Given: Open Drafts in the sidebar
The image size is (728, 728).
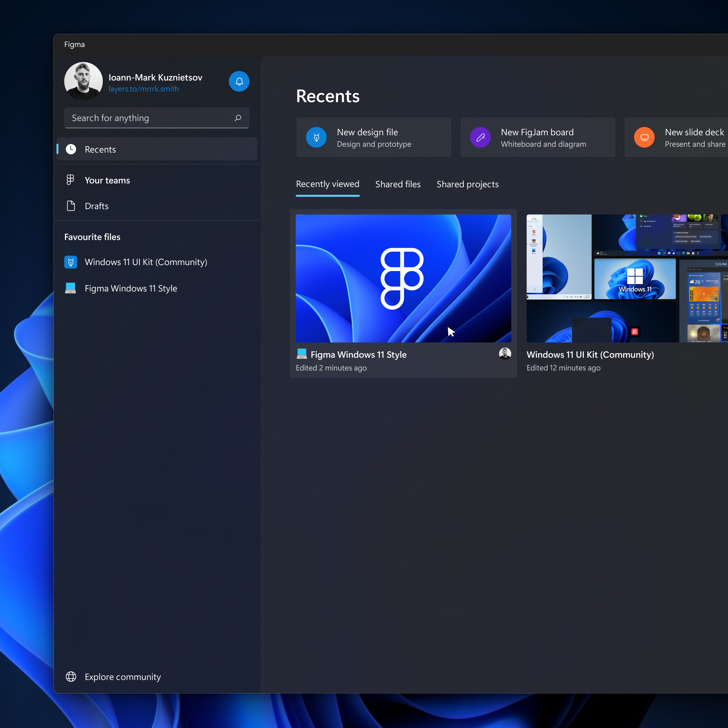Looking at the screenshot, I should click(157, 206).
